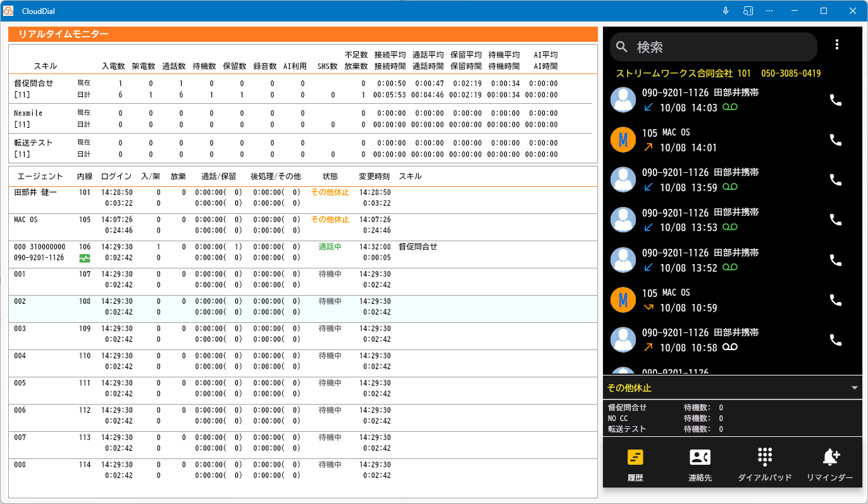Viewport: 868px width, 504px height.
Task: Switch to the 履歴 tab
Action: 635,465
